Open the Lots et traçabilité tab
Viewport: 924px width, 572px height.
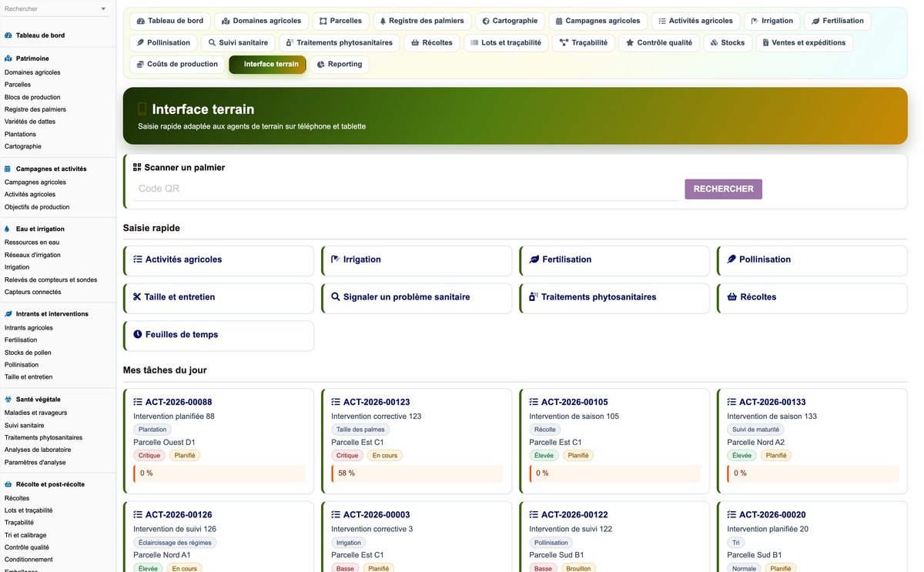[x=506, y=42]
